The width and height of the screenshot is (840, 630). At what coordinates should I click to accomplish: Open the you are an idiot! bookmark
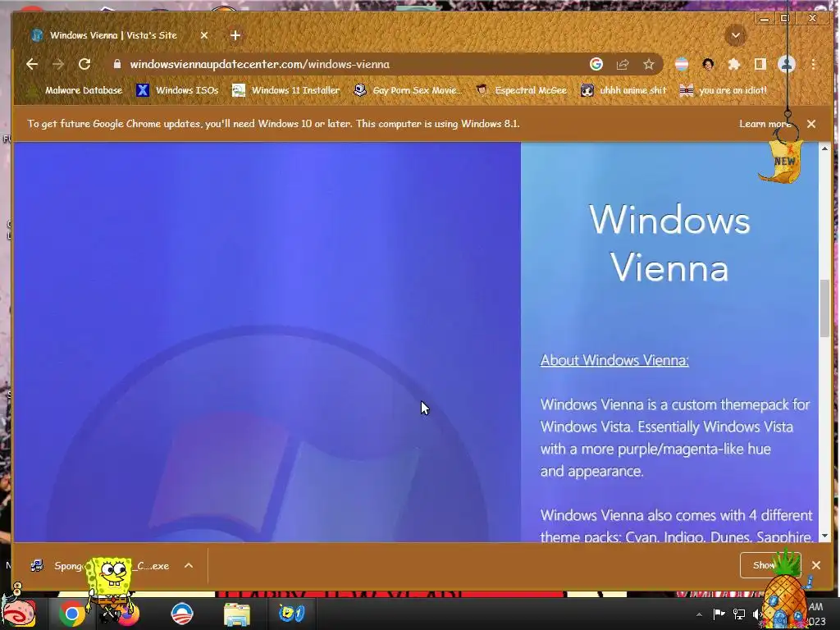(x=724, y=90)
